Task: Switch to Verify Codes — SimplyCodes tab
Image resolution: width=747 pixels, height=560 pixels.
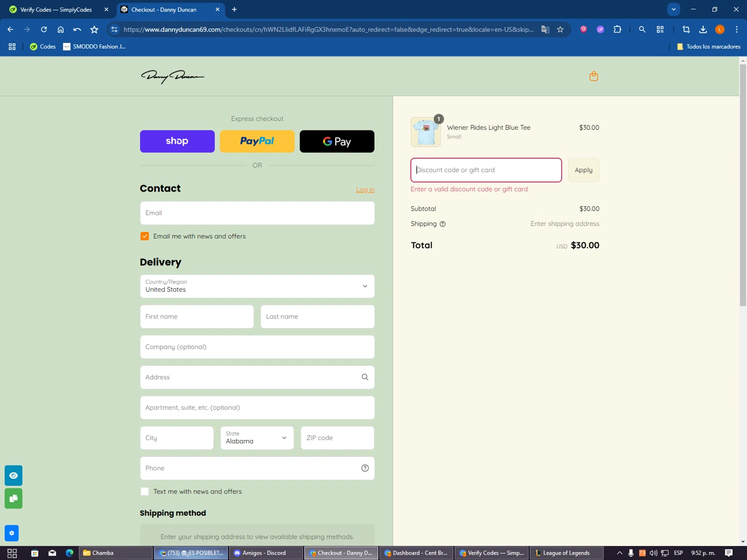Action: coord(56,9)
